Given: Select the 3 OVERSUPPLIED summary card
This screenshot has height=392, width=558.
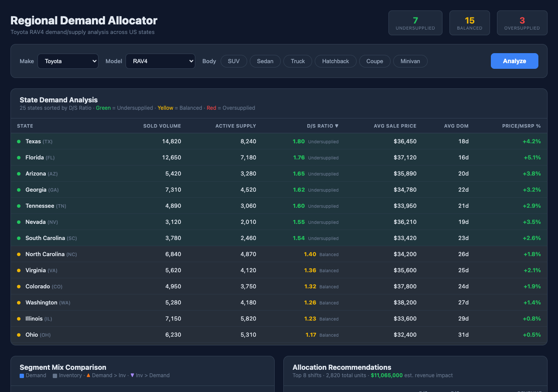Looking at the screenshot, I should tap(522, 23).
